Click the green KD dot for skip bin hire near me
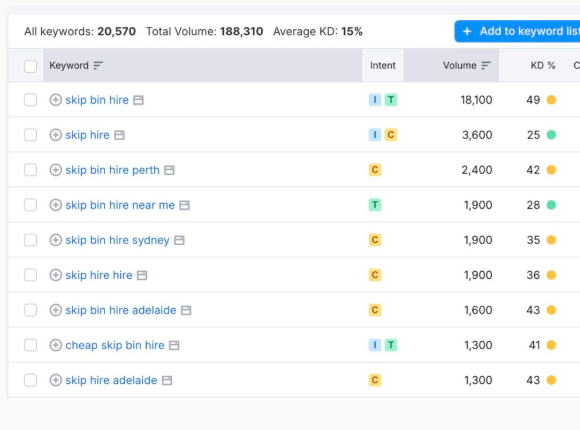The height and width of the screenshot is (430, 580). [551, 205]
